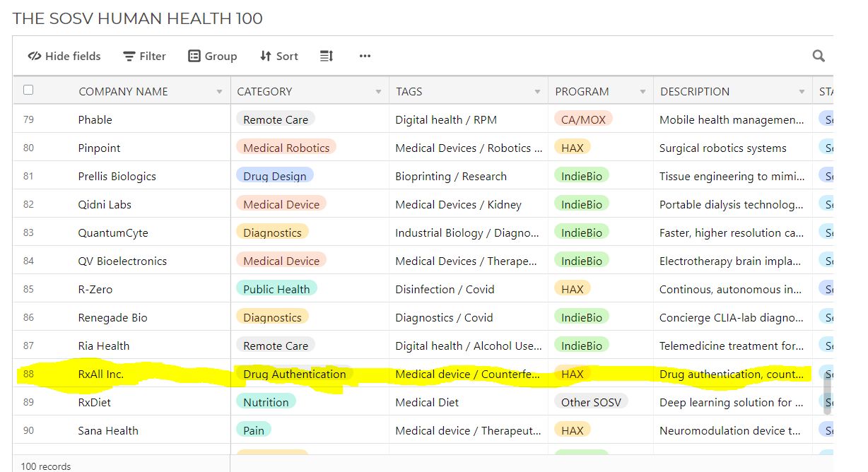The image size is (868, 472).
Task: Select the RxAll Inc. cell
Action: 151,374
